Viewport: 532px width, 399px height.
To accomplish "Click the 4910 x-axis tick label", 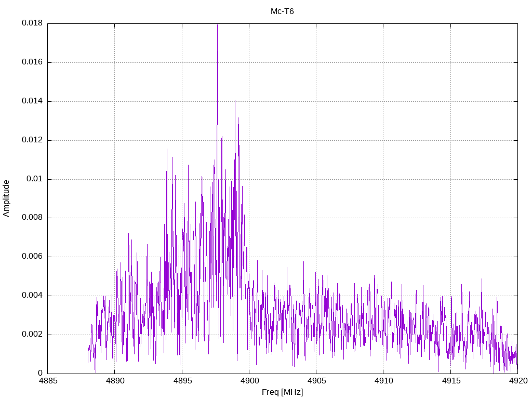I will pyautogui.click(x=384, y=381).
